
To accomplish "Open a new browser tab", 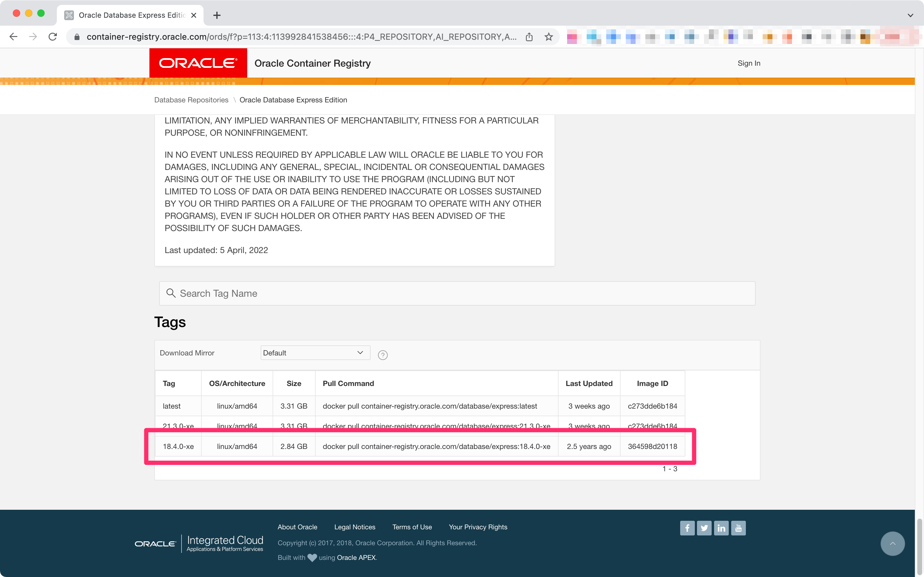I will (x=217, y=15).
